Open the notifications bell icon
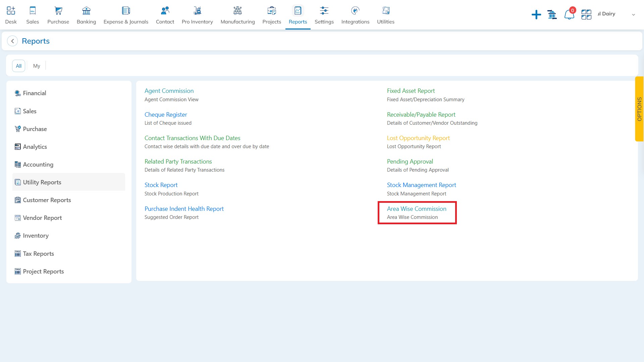Screen dimensions: 644x362 pyautogui.click(x=569, y=14)
